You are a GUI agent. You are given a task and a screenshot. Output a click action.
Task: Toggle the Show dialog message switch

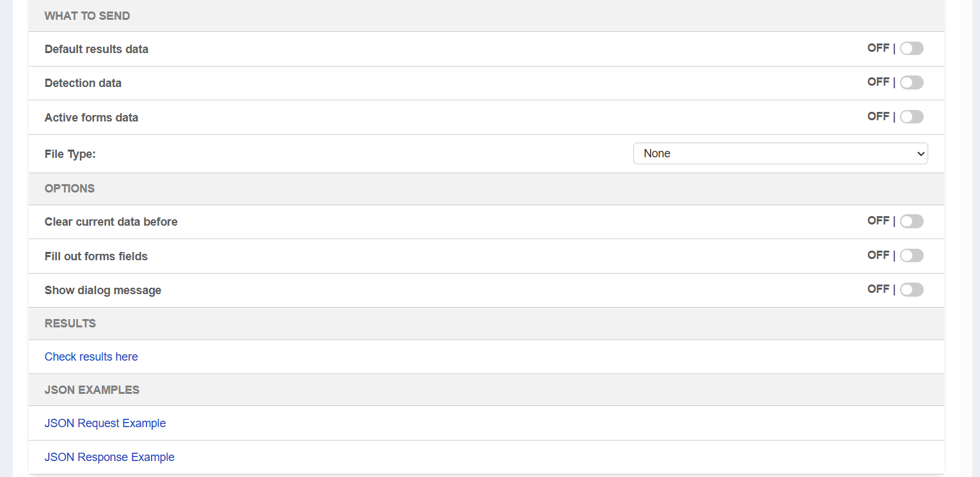click(x=911, y=290)
